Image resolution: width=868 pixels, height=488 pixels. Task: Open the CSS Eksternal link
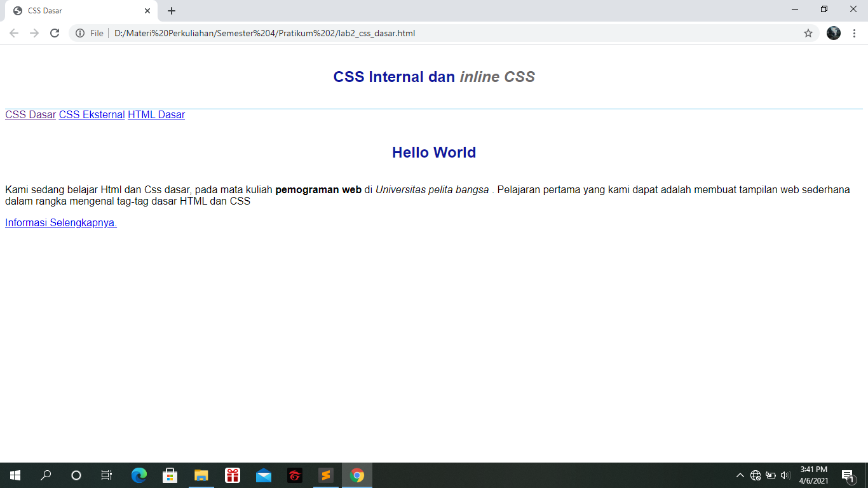click(x=92, y=115)
